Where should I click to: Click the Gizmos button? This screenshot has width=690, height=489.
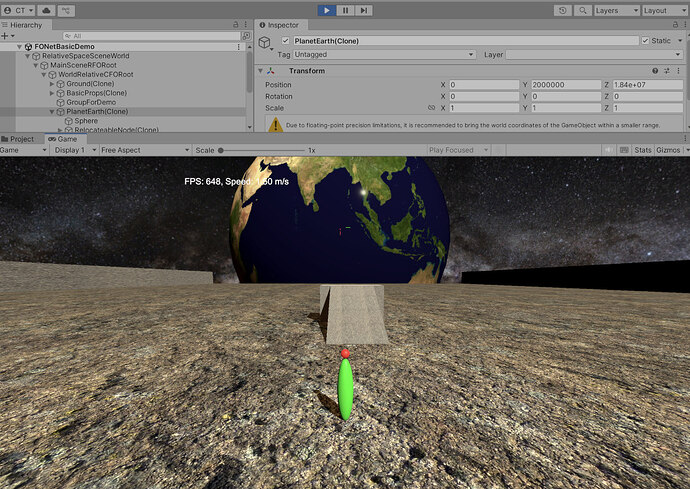pos(669,150)
